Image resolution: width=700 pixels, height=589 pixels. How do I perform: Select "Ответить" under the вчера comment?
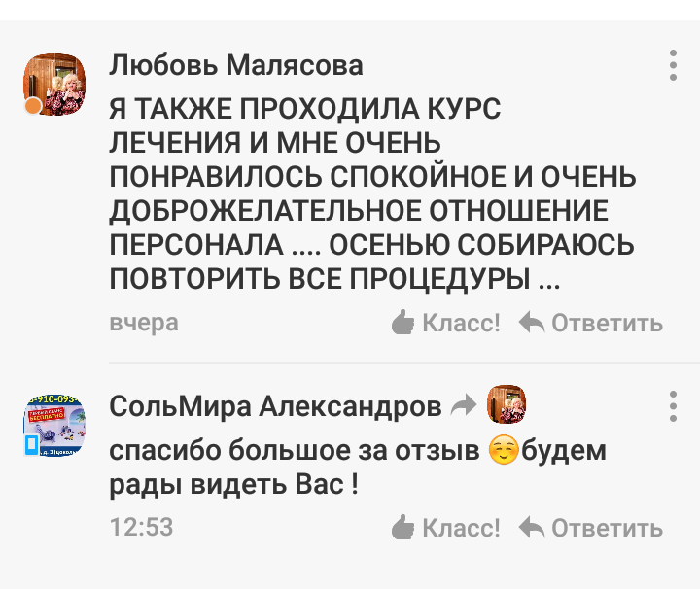(607, 323)
